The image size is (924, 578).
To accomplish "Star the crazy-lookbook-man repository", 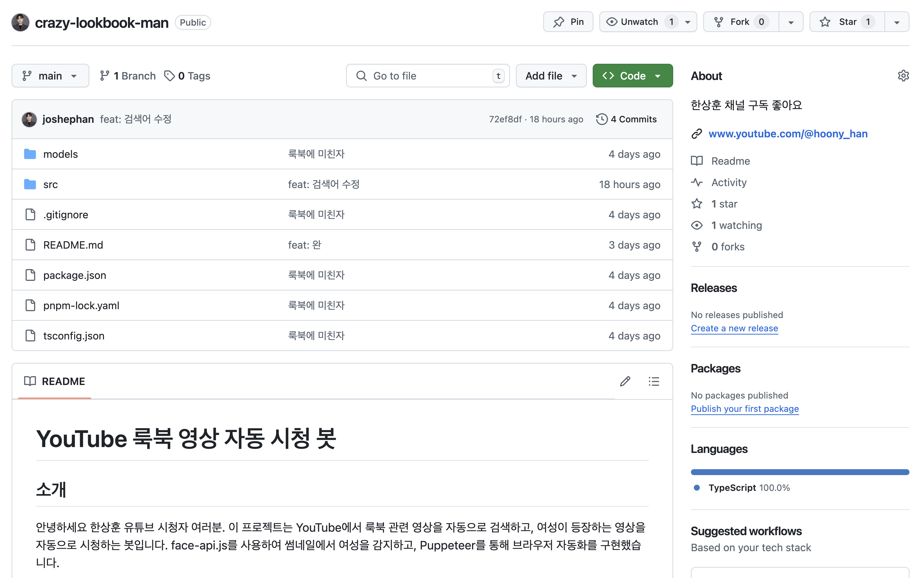I will point(847,22).
